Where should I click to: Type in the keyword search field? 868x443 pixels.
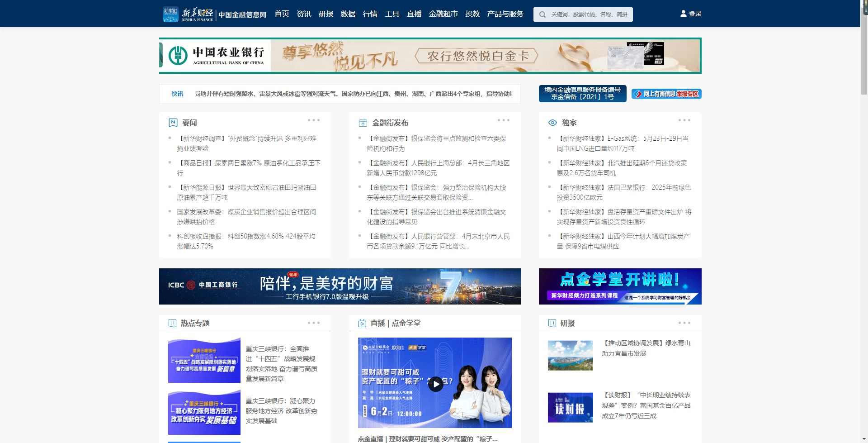pyautogui.click(x=589, y=14)
